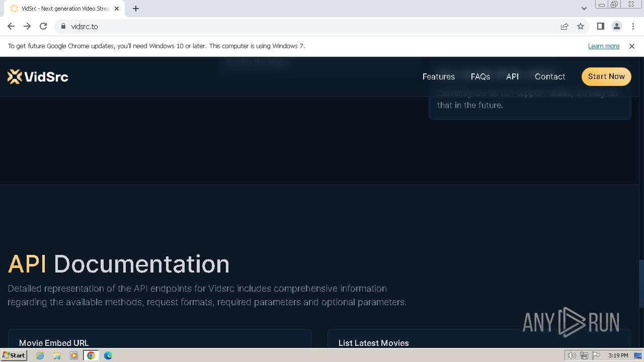Select the VidSrc browser tab

pos(64,9)
